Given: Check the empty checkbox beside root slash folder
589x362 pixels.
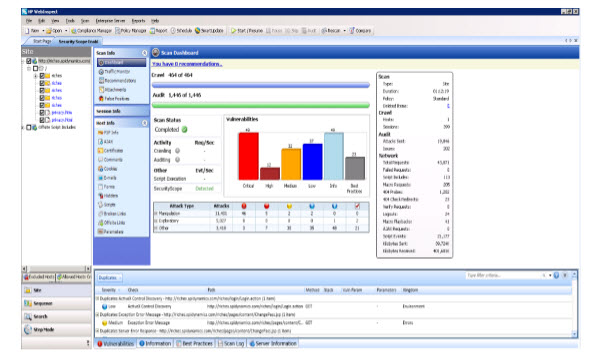Looking at the screenshot, I should coord(35,68).
